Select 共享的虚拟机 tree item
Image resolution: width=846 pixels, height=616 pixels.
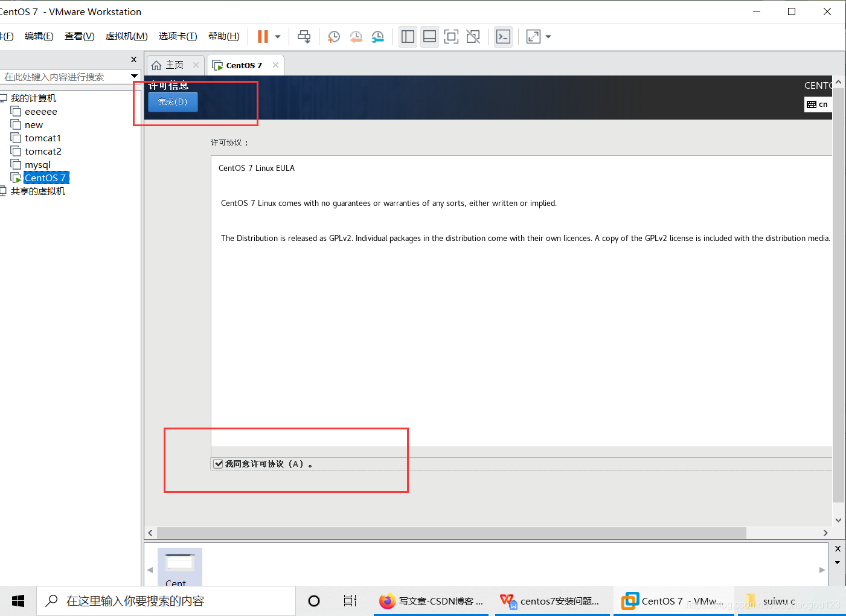37,191
